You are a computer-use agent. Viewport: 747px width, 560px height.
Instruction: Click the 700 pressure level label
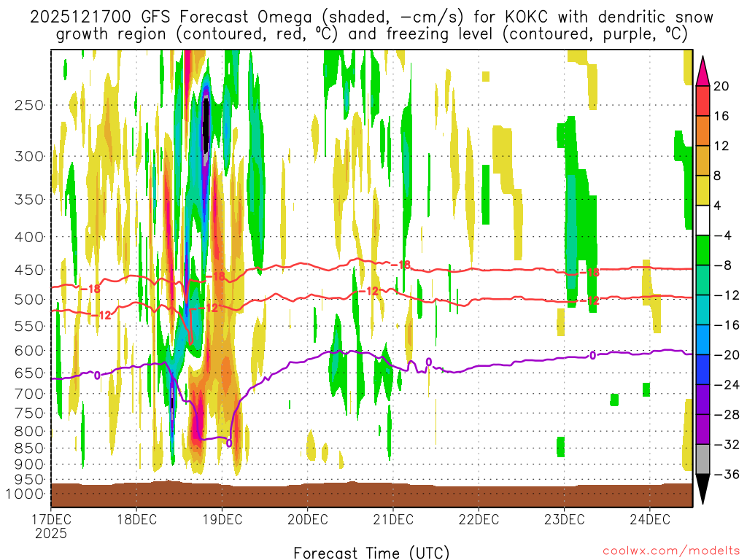click(29, 394)
